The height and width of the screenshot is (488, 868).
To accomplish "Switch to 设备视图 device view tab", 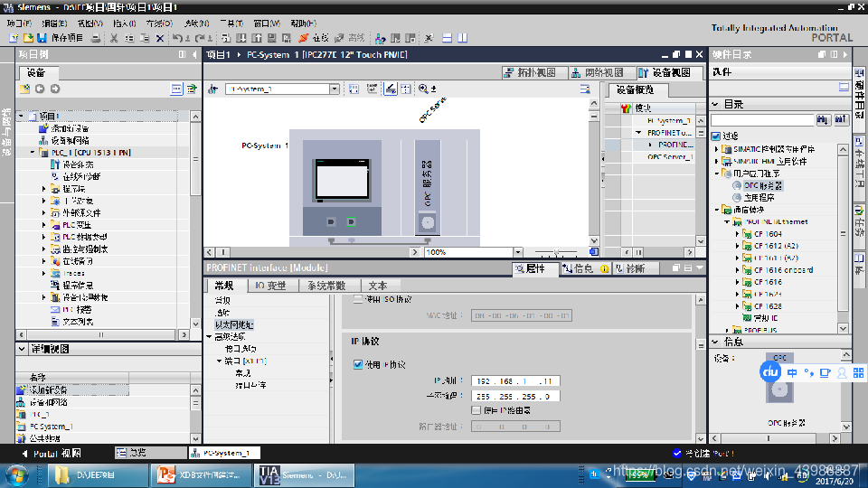I will point(670,72).
